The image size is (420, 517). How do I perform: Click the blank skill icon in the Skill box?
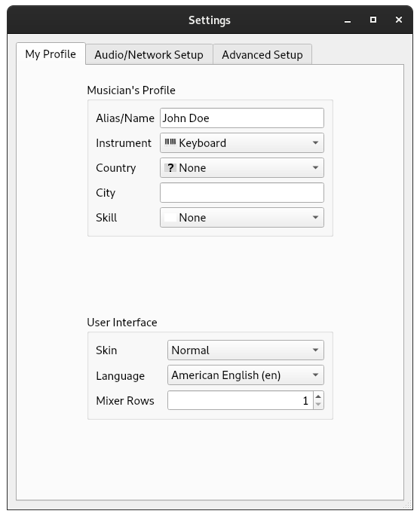point(170,217)
